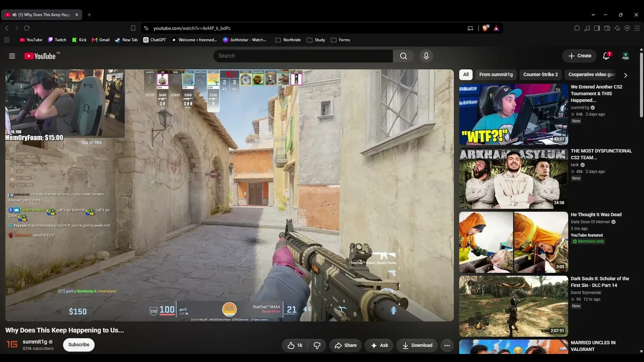Screen dimensions: 644x362
Task: Toggle the browser sidebar panel
Action: (597, 28)
